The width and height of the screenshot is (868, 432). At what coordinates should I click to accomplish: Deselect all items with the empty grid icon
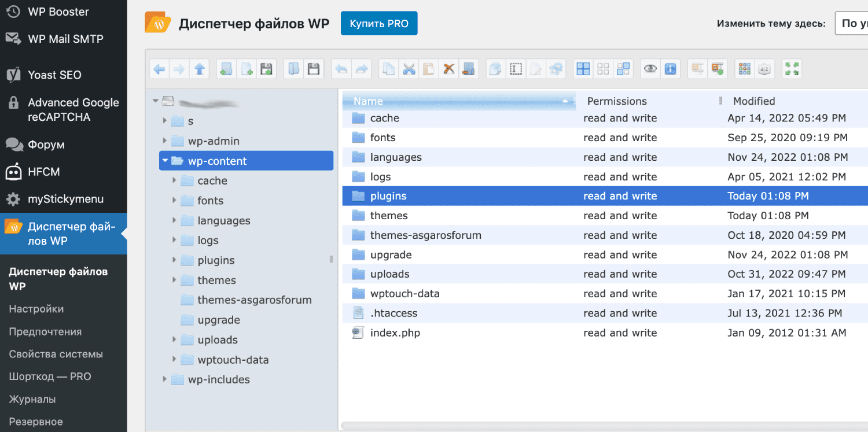603,69
